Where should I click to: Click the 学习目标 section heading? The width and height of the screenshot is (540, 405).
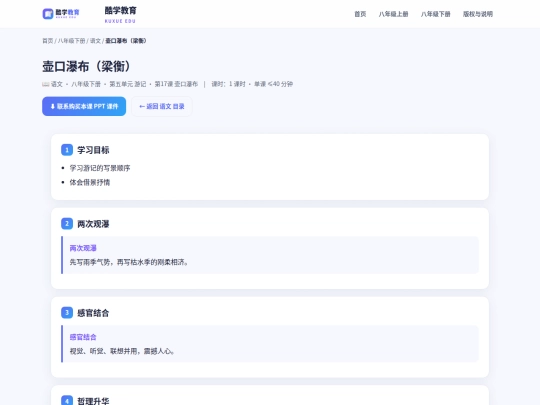click(93, 150)
